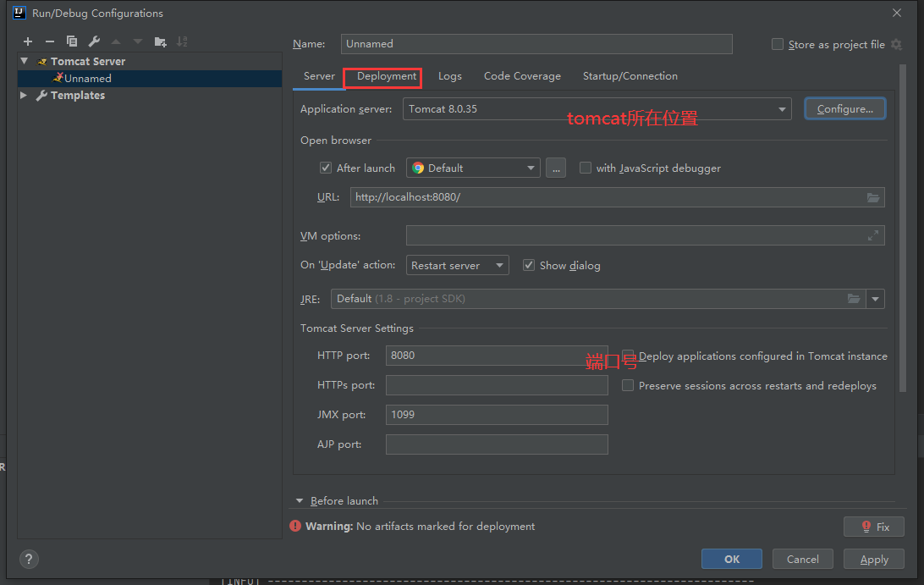This screenshot has width=924, height=585.
Task: Copy the configuration using duplicate icon
Action: [x=72, y=41]
